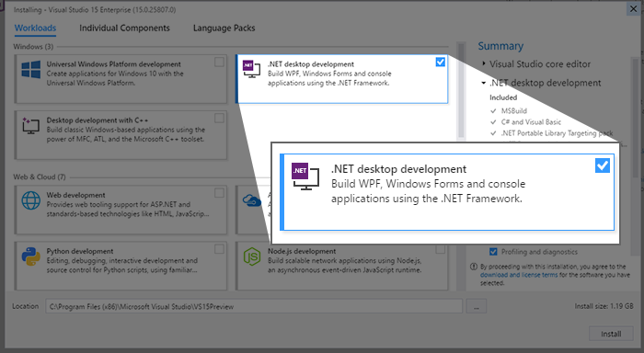Click the 'Included' label in Summary

coord(503,97)
